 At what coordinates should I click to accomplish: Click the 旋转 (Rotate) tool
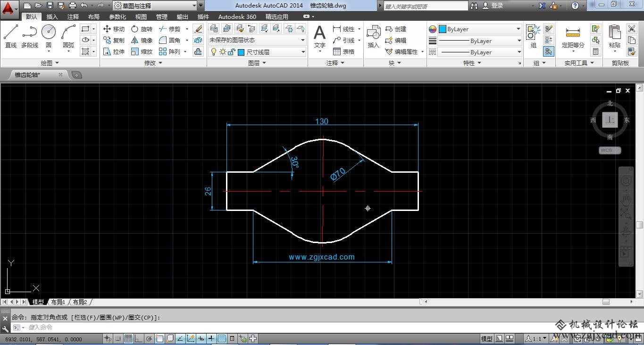(x=142, y=29)
